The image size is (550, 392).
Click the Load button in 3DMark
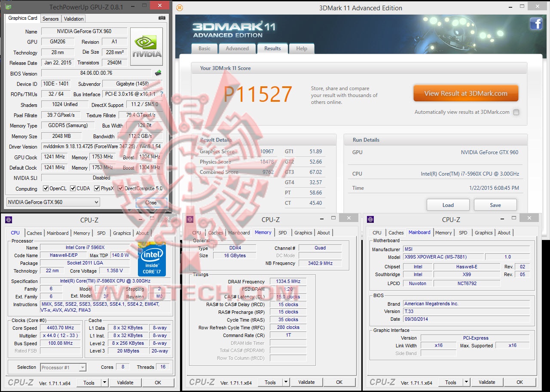[x=448, y=205]
